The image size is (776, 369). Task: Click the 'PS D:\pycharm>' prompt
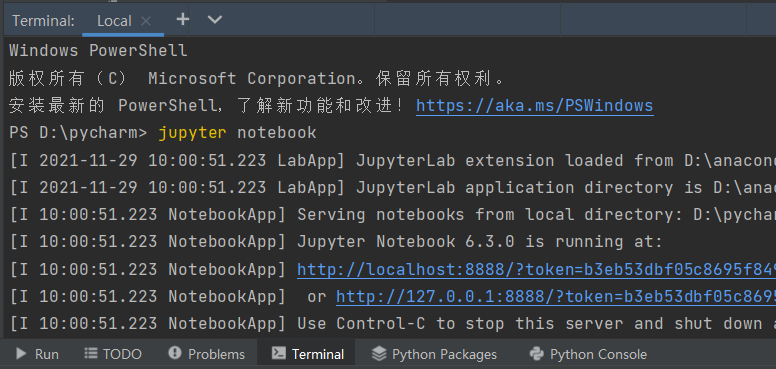tap(78, 133)
